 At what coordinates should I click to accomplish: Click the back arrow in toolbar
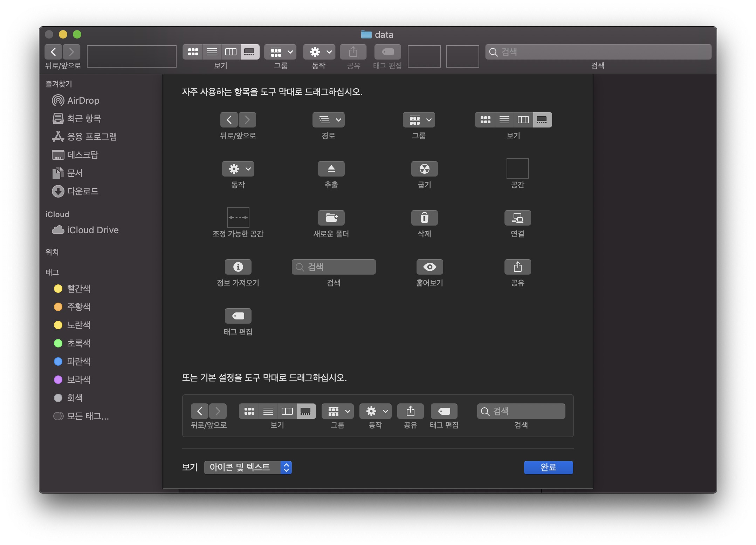tap(54, 52)
